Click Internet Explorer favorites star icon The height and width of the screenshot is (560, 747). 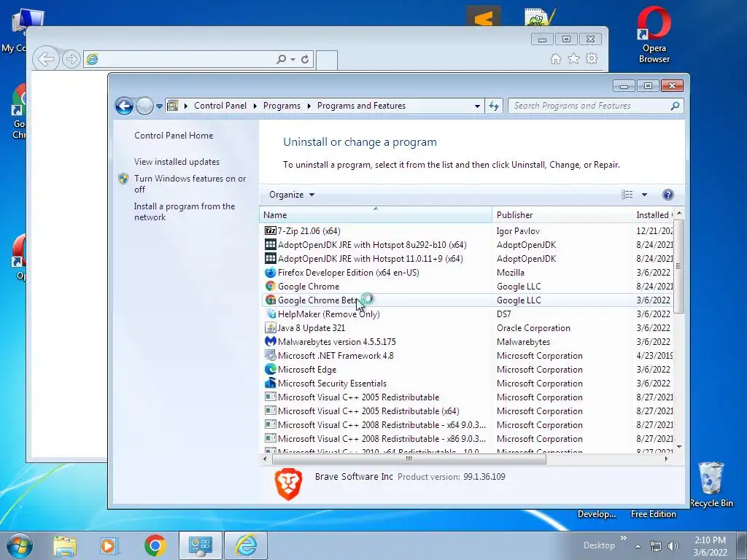click(573, 58)
